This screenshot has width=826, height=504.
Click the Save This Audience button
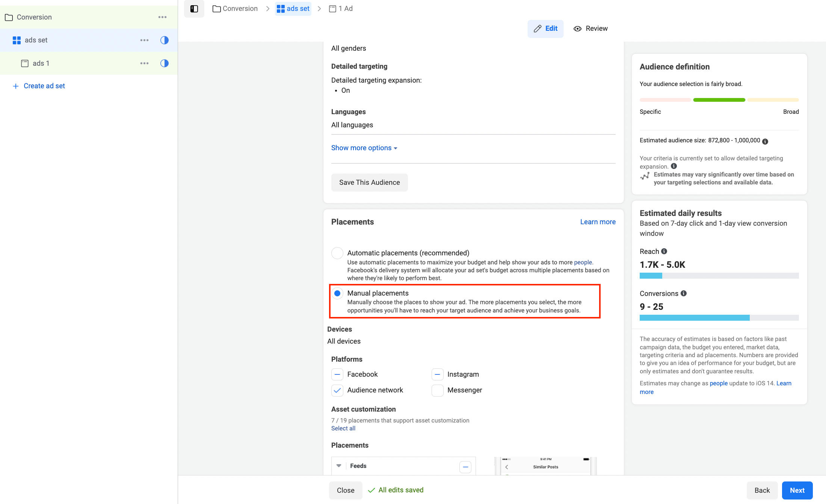[369, 183]
